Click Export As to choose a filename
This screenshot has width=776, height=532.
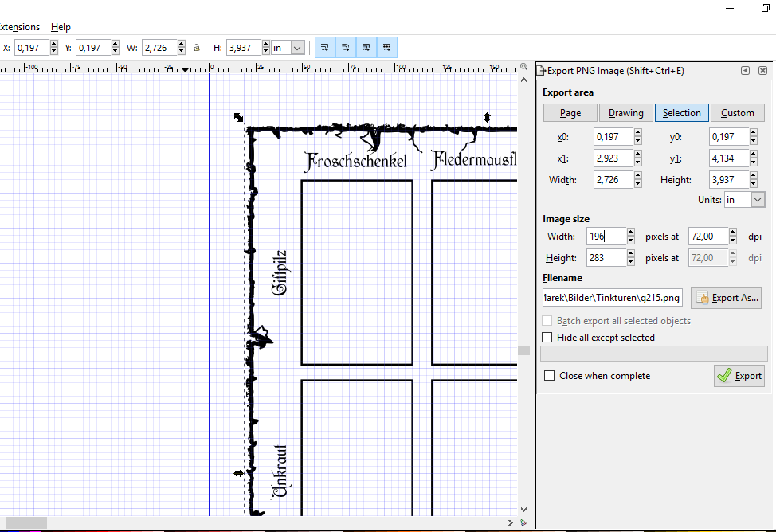[726, 297]
